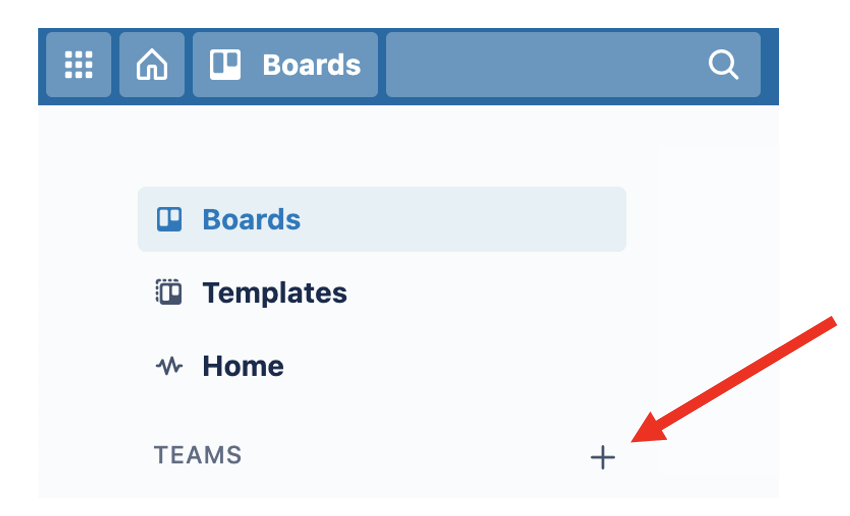Screen dimensions: 850x516
Task: Click the Home text label in sidebar
Action: [243, 366]
